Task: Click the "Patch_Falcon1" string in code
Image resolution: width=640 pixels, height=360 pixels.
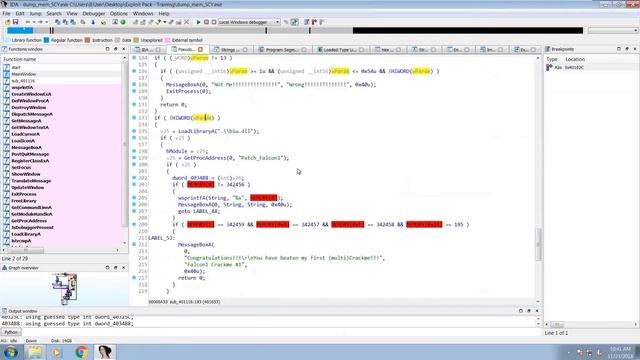Action: coord(261,158)
